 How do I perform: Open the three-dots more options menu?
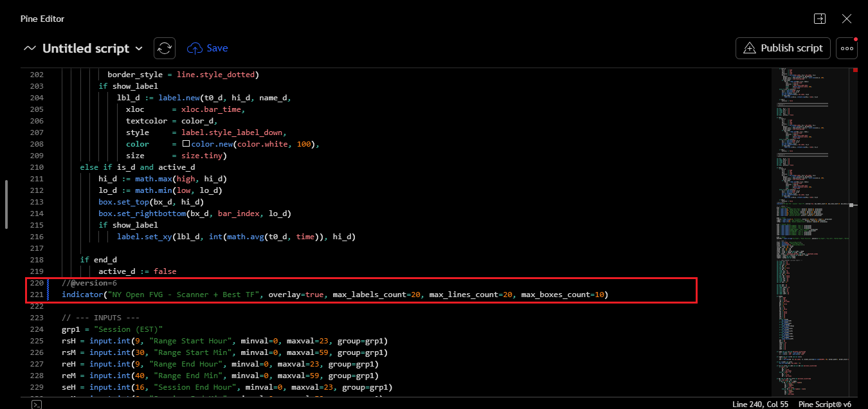pyautogui.click(x=847, y=48)
